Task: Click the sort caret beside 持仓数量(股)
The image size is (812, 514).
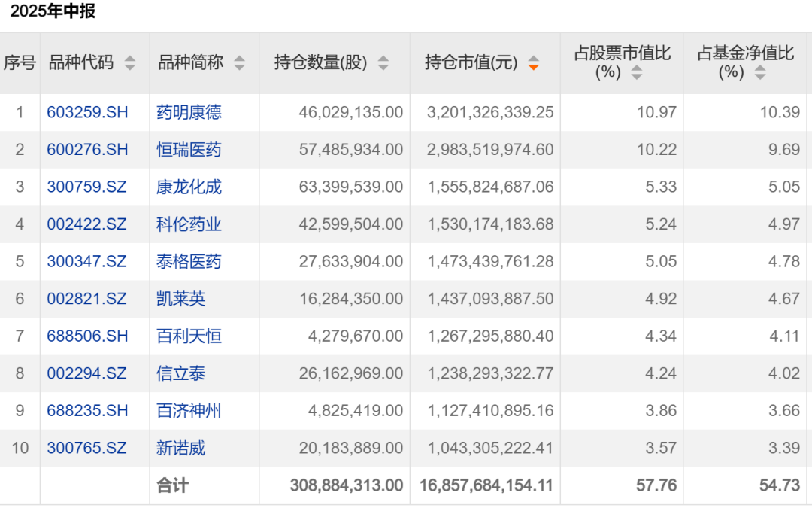Action: [x=383, y=62]
